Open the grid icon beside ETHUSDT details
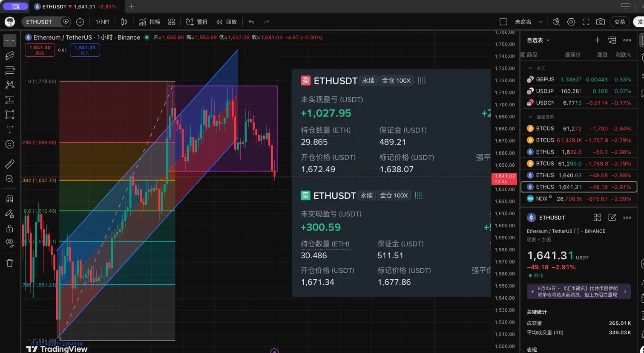 click(x=597, y=217)
